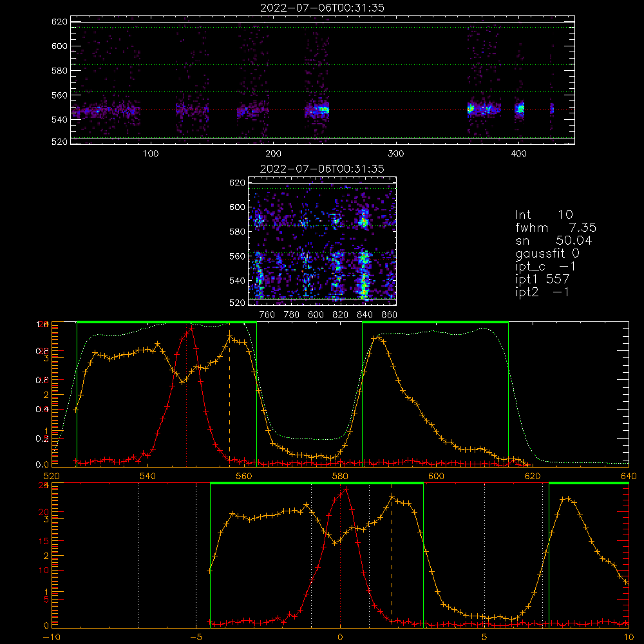Click x-axis label -5 of bottom plot

(196, 638)
